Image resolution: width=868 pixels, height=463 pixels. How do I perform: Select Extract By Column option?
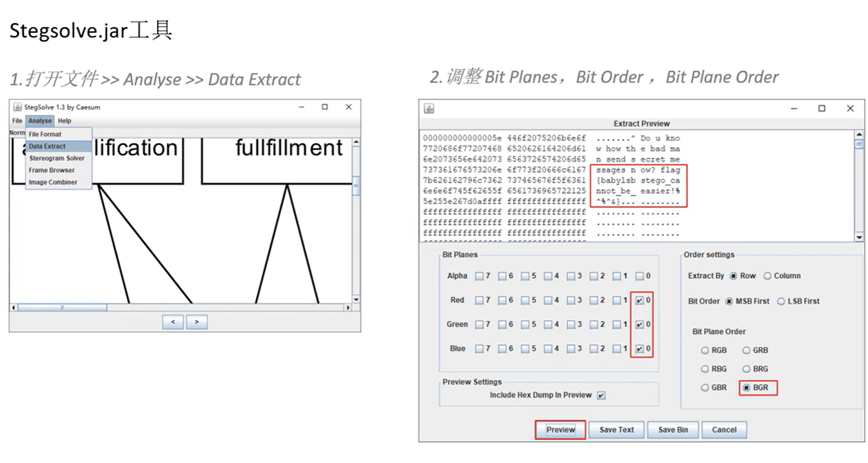(767, 276)
